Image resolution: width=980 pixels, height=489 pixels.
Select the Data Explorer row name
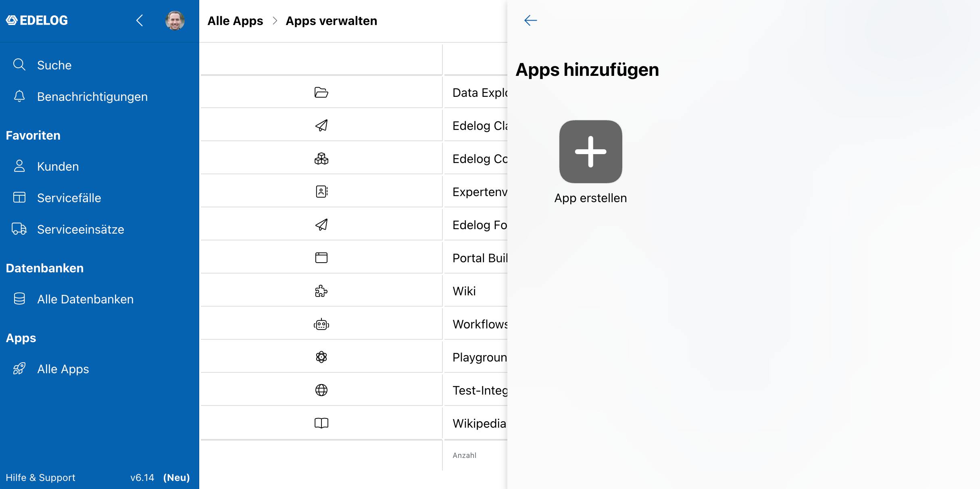point(480,92)
